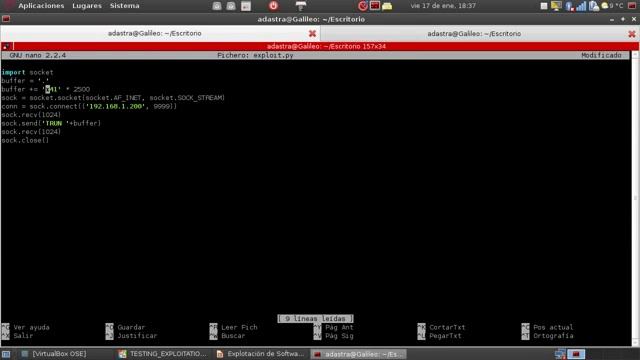Click the display monitor tray icon
The image size is (640, 360).
(x=556, y=6)
